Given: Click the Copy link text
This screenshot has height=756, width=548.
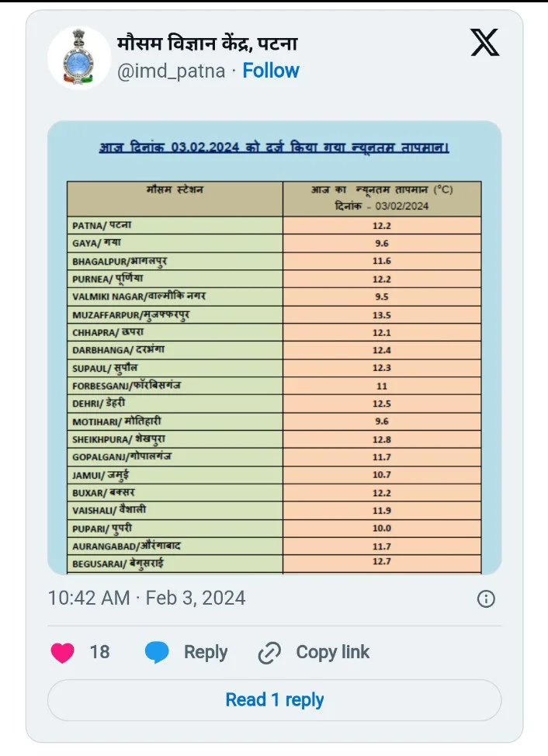Looking at the screenshot, I should 332,653.
